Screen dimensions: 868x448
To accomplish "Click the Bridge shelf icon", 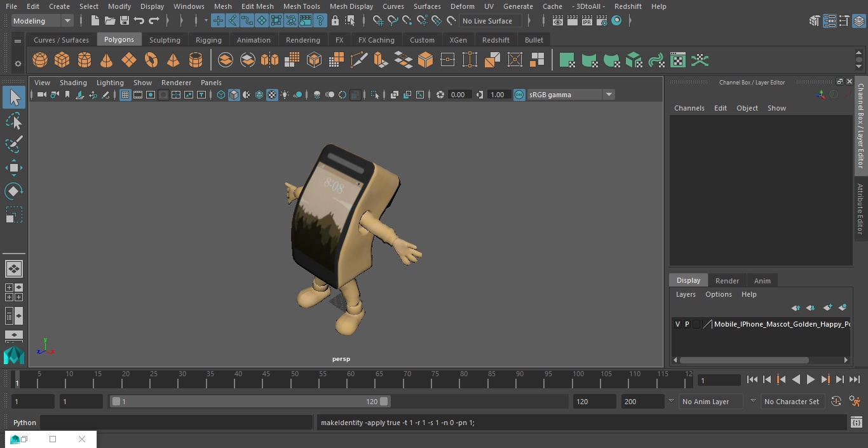I will click(403, 60).
